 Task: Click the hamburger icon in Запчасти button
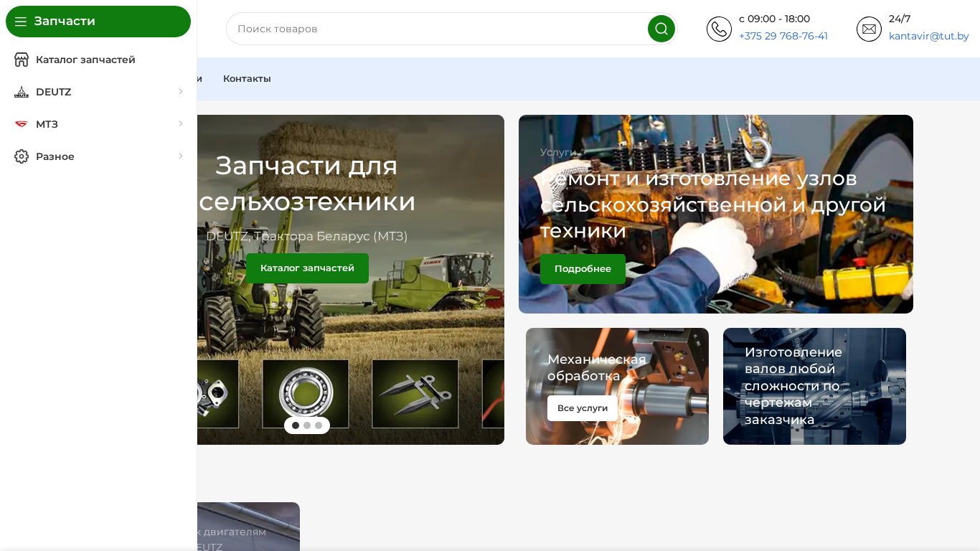click(20, 22)
